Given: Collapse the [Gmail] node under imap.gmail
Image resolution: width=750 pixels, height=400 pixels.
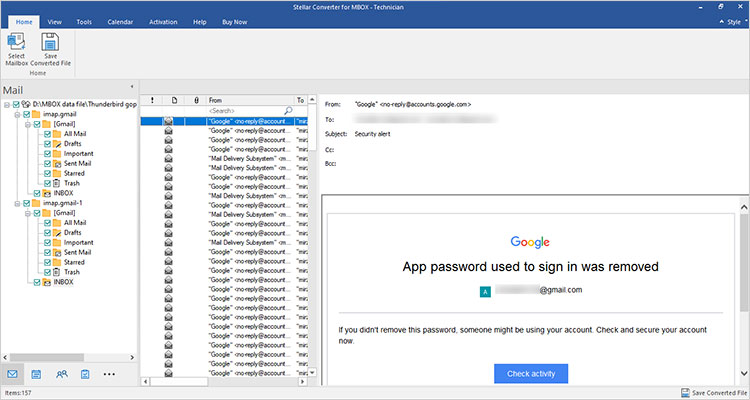Looking at the screenshot, I should [28, 124].
